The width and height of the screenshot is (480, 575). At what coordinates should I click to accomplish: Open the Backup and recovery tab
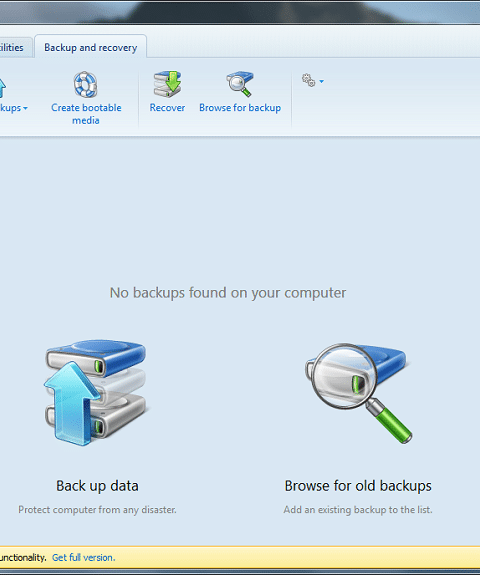(91, 47)
